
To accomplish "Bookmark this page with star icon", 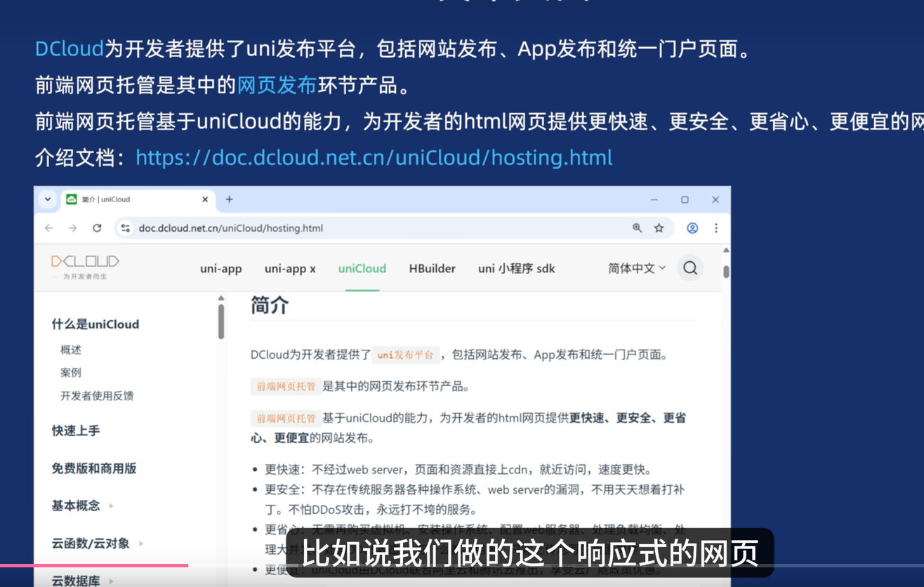I will click(x=659, y=228).
